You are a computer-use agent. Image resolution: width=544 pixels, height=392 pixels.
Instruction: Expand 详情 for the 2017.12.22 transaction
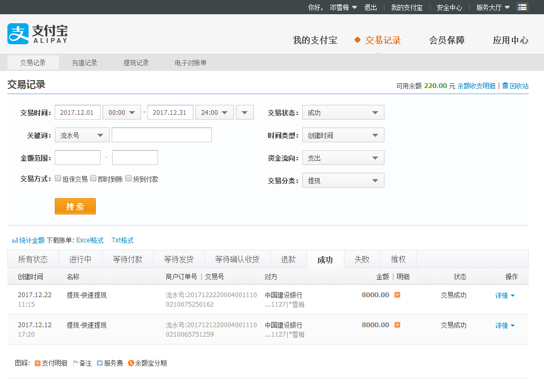(x=505, y=296)
